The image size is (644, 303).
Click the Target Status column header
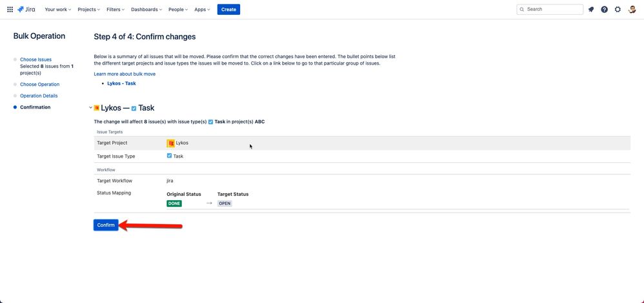pyautogui.click(x=233, y=194)
